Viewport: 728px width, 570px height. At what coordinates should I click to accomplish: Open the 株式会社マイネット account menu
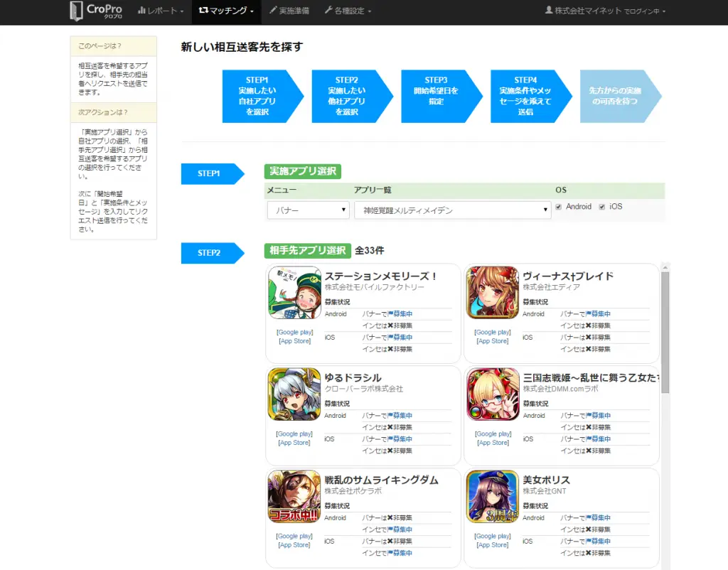605,11
